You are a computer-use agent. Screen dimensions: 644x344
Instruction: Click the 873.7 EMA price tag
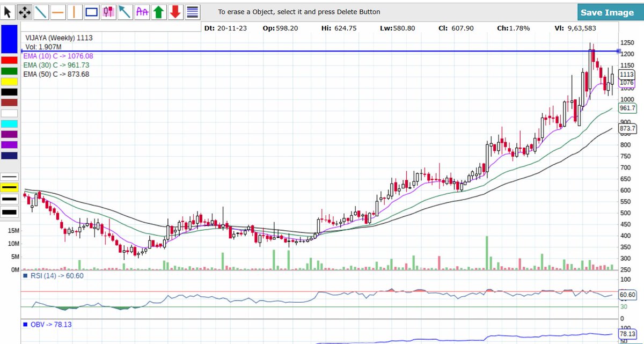pyautogui.click(x=627, y=129)
